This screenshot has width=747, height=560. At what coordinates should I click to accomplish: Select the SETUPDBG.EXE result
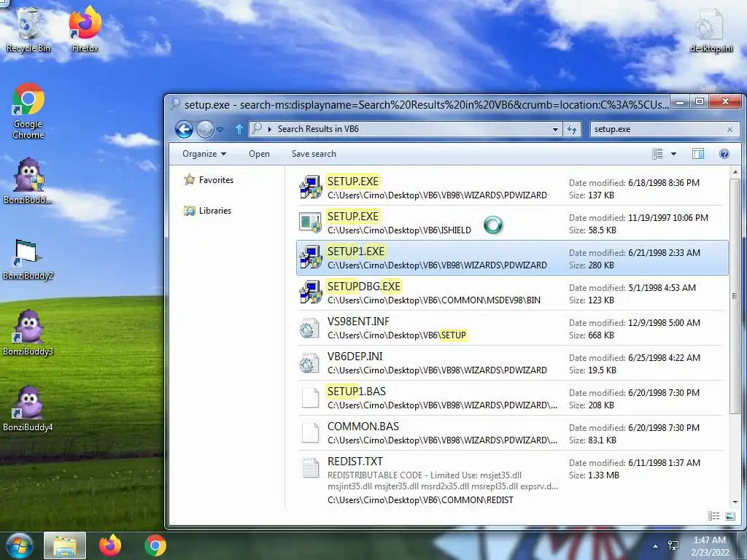tap(512, 293)
